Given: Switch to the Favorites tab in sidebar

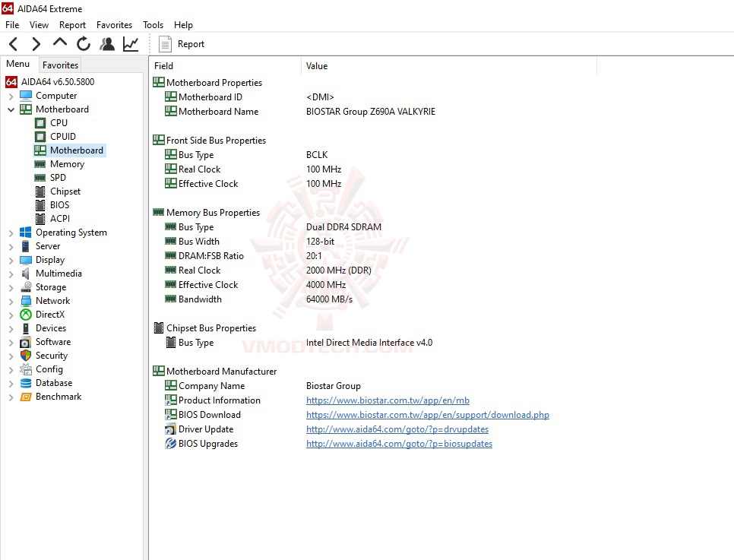Looking at the screenshot, I should [60, 65].
